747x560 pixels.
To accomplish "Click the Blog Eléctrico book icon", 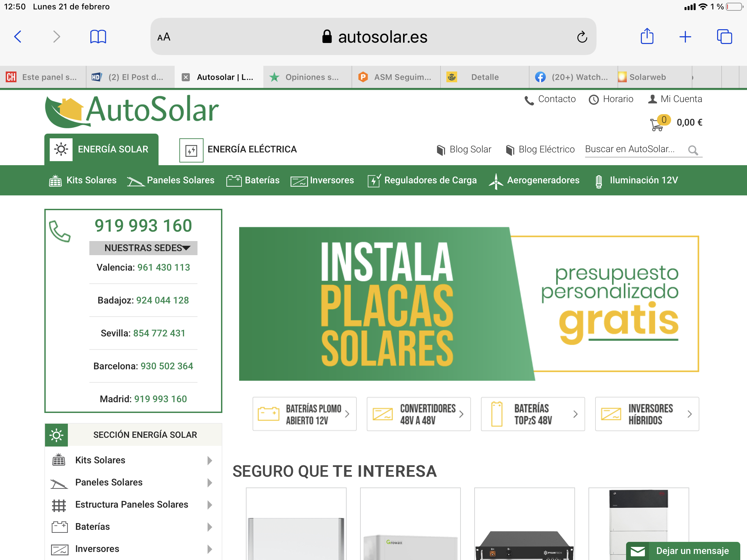I will [510, 150].
